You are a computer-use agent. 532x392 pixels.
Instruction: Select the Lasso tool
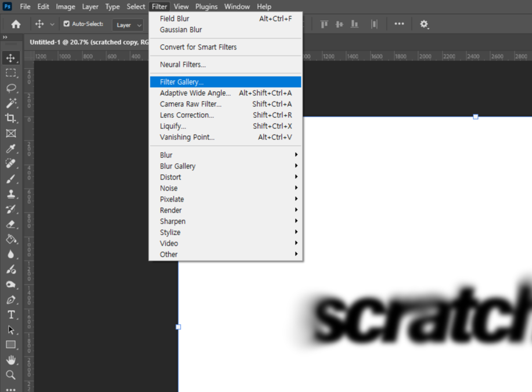point(11,88)
